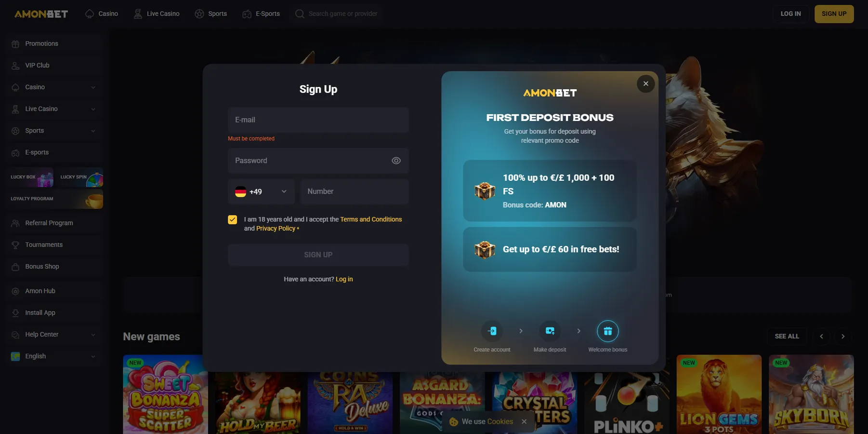Image resolution: width=868 pixels, height=434 pixels.
Task: Click the Create account step icon
Action: [492, 331]
